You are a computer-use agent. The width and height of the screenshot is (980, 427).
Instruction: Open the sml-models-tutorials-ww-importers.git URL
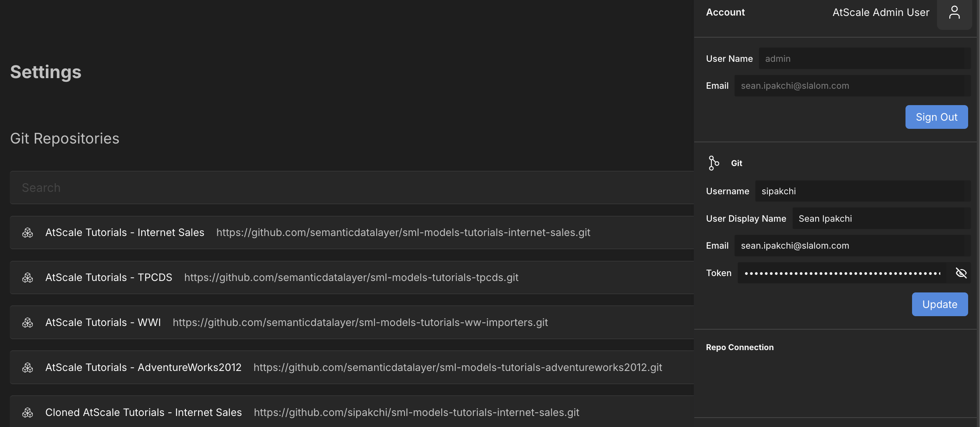(x=360, y=323)
